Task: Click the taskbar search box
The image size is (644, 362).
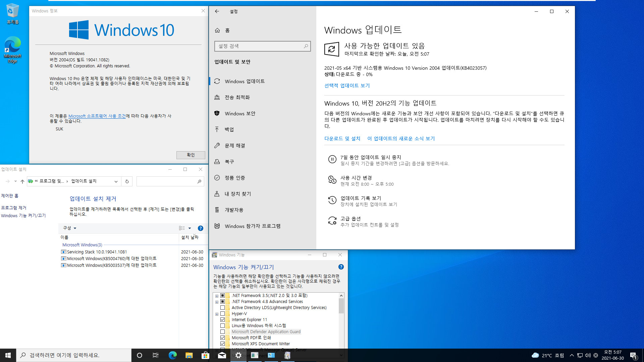Action: coord(74,355)
